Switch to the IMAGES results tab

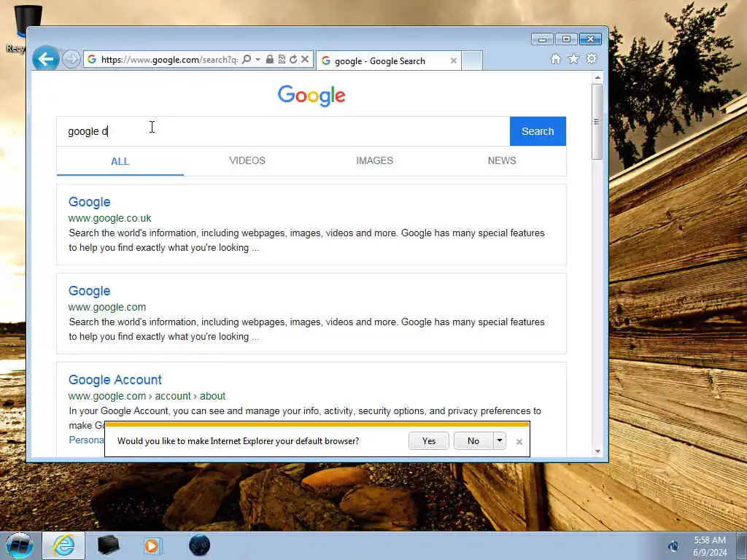point(374,161)
